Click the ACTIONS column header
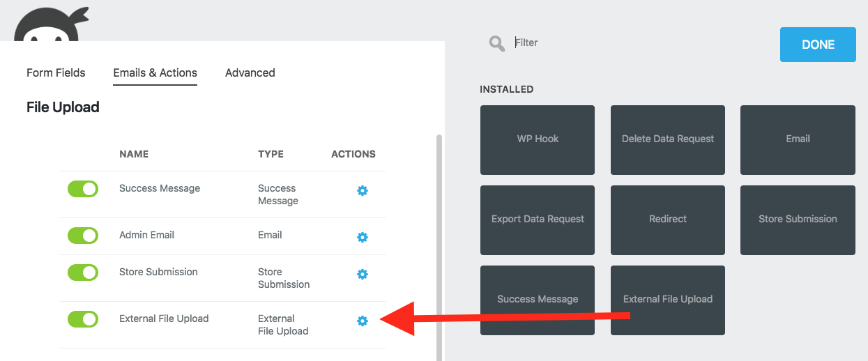The height and width of the screenshot is (361, 868). [353, 154]
